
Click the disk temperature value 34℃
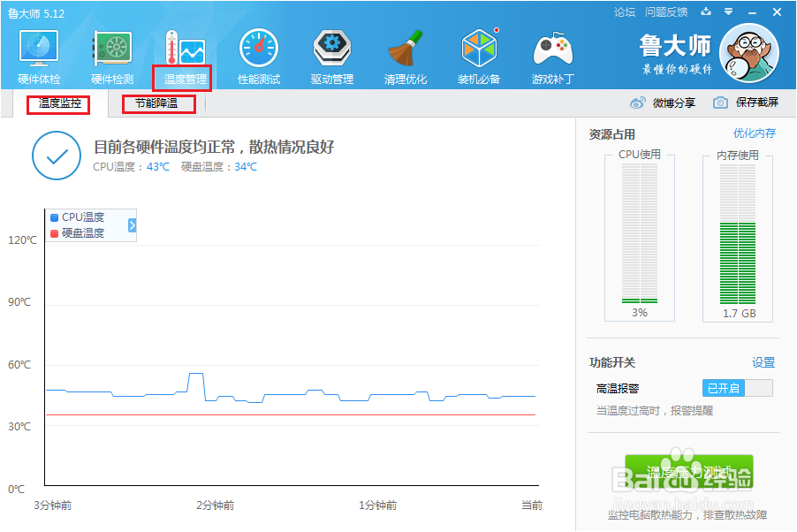coord(246,167)
